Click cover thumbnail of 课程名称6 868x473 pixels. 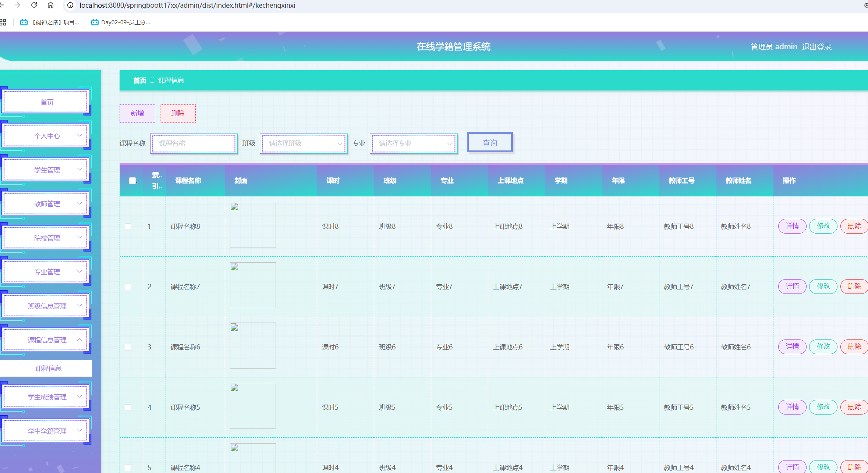coord(253,345)
